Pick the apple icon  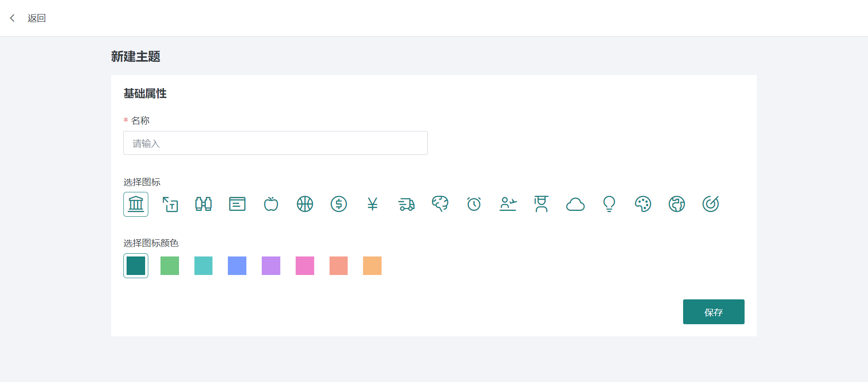pyautogui.click(x=271, y=204)
